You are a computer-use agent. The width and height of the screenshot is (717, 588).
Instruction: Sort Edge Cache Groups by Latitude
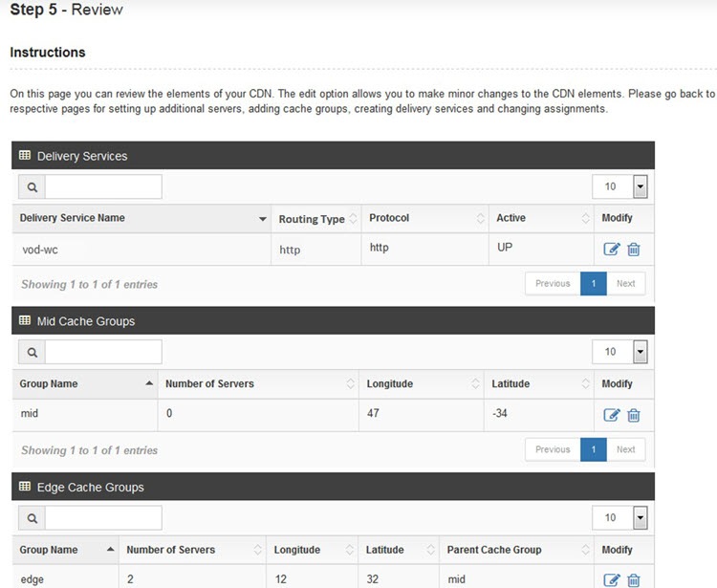point(399,550)
